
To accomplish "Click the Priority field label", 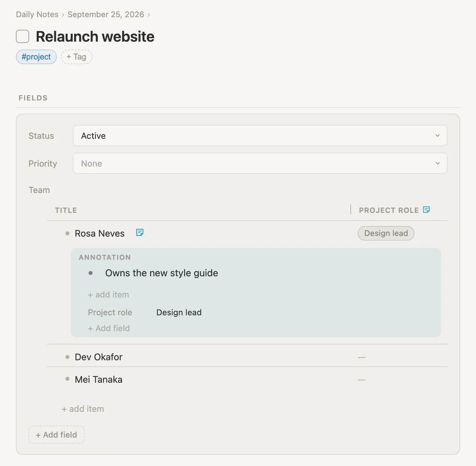I will [x=43, y=164].
